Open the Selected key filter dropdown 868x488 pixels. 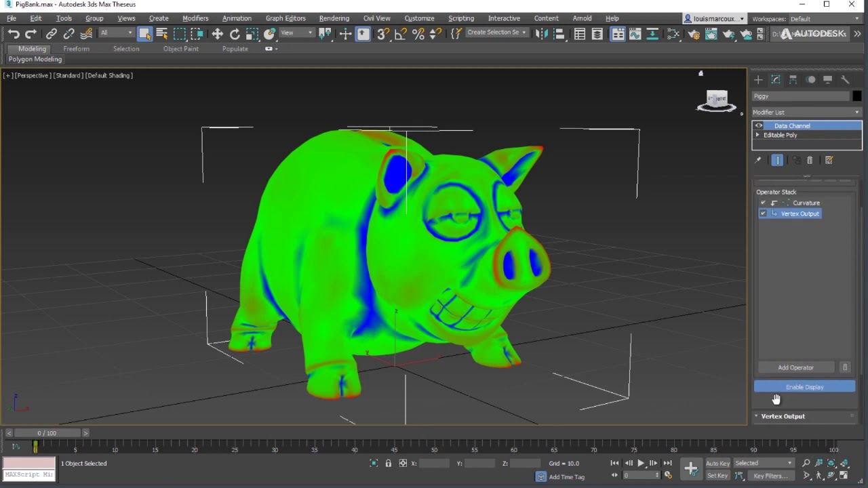pyautogui.click(x=763, y=463)
